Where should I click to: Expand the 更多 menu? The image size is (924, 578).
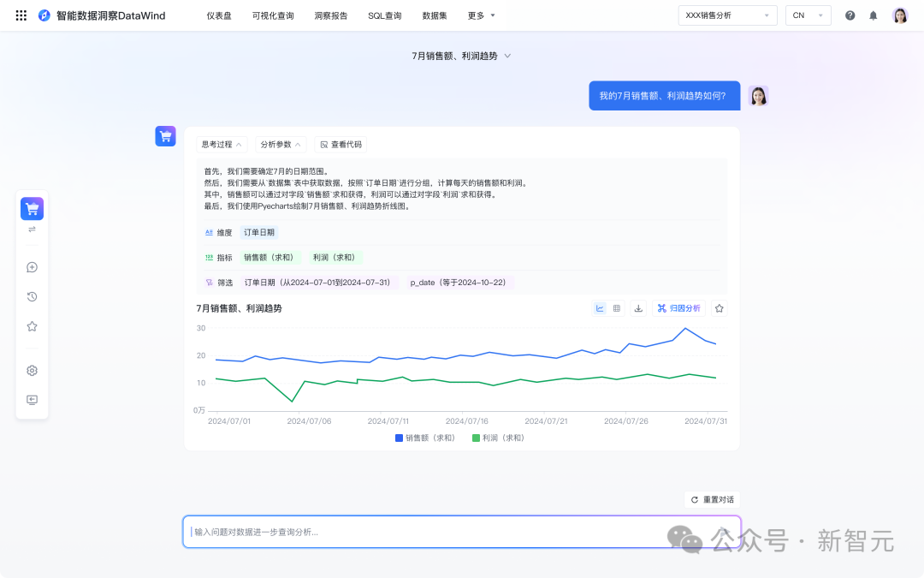coord(482,16)
